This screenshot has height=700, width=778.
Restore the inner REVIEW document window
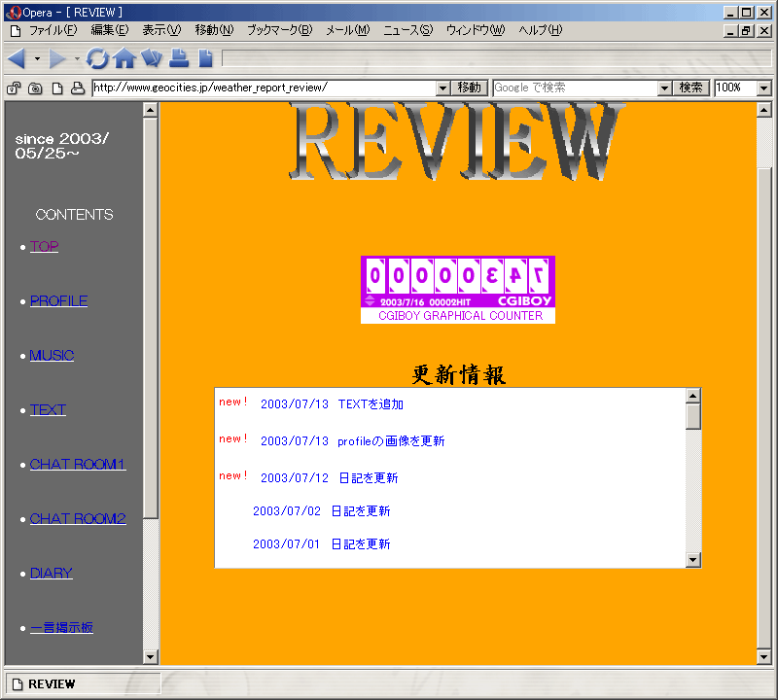746,31
